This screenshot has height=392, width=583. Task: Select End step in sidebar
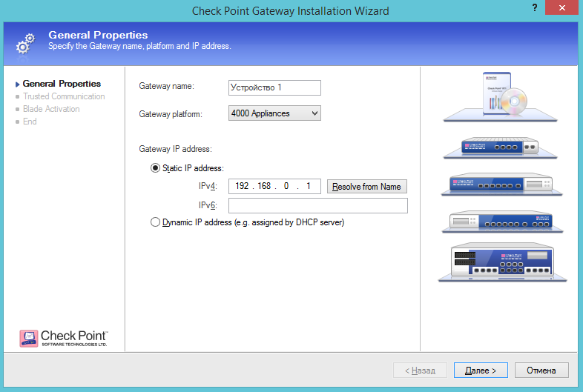pyautogui.click(x=30, y=122)
